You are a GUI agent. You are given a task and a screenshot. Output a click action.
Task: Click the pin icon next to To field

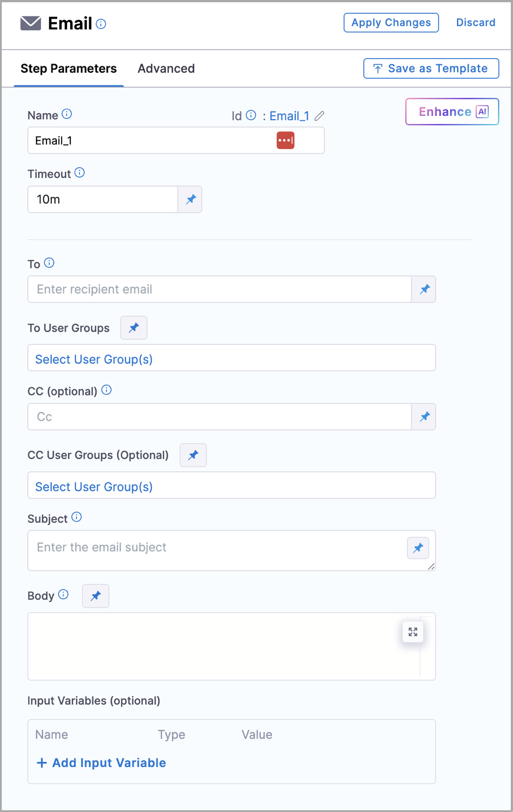click(x=424, y=289)
